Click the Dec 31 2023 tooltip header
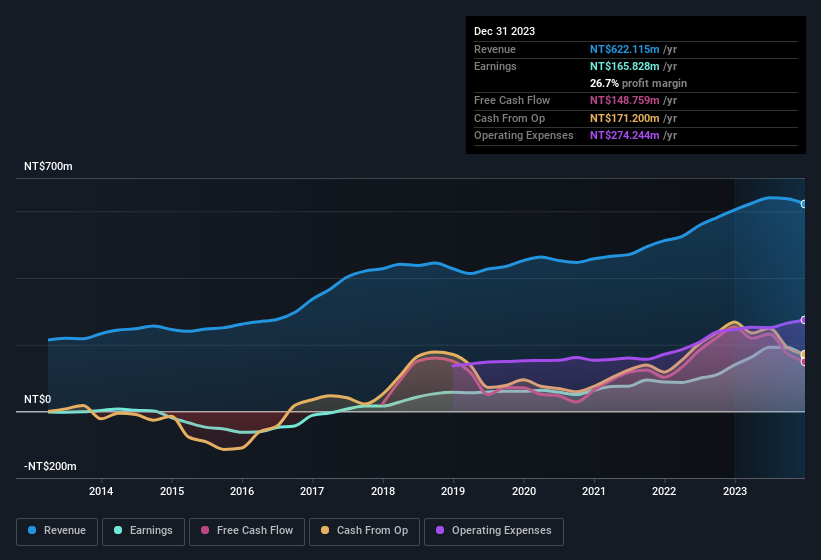The height and width of the screenshot is (560, 821). pyautogui.click(x=504, y=31)
